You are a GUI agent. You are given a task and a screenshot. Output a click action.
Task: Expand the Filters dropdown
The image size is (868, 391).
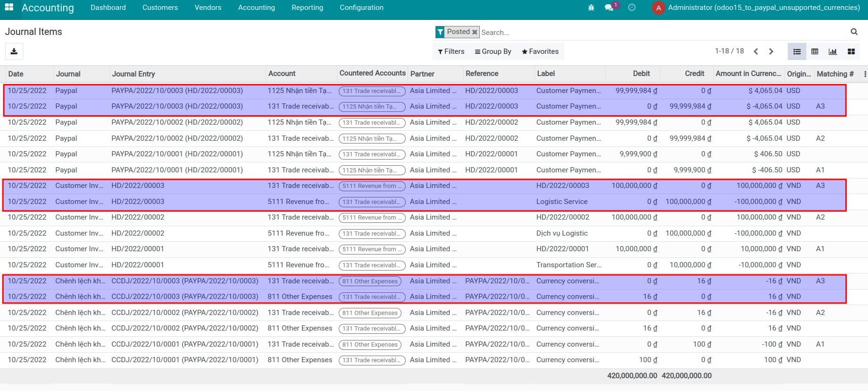pos(451,51)
